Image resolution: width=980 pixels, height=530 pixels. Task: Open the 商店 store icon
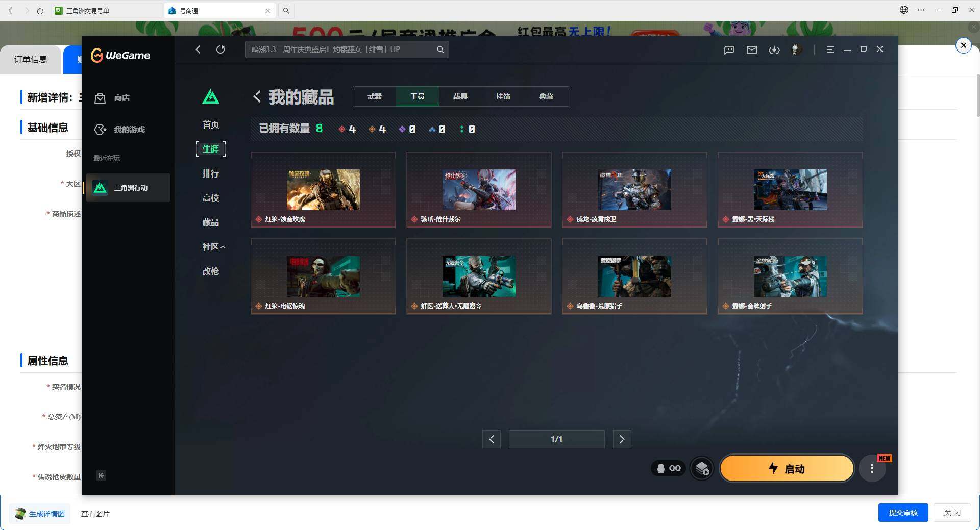point(100,98)
